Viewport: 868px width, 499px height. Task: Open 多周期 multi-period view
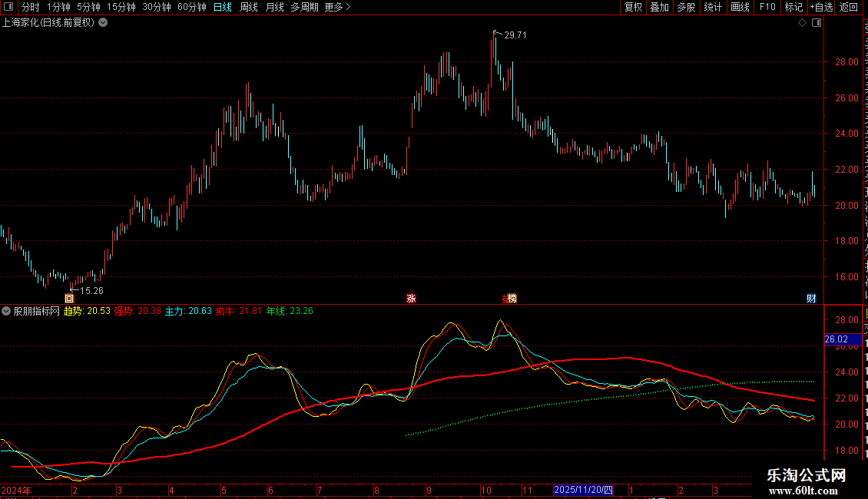point(304,7)
